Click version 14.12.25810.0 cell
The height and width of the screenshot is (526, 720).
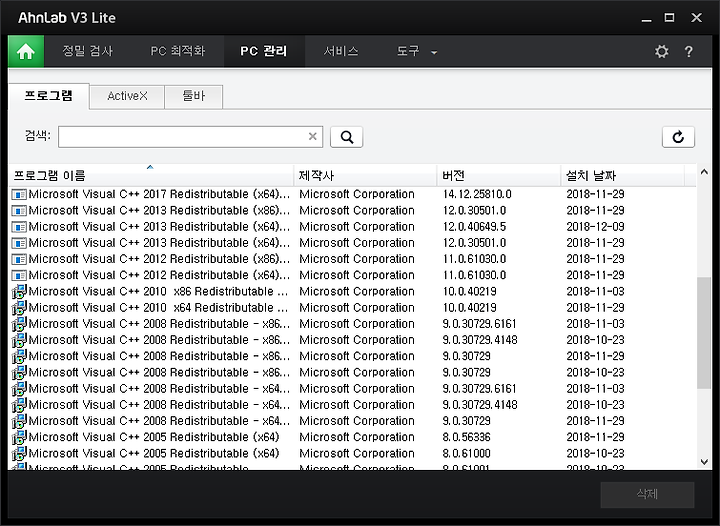477,194
